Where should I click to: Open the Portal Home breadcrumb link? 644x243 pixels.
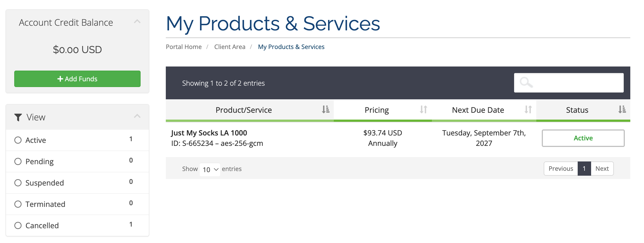coord(184,47)
